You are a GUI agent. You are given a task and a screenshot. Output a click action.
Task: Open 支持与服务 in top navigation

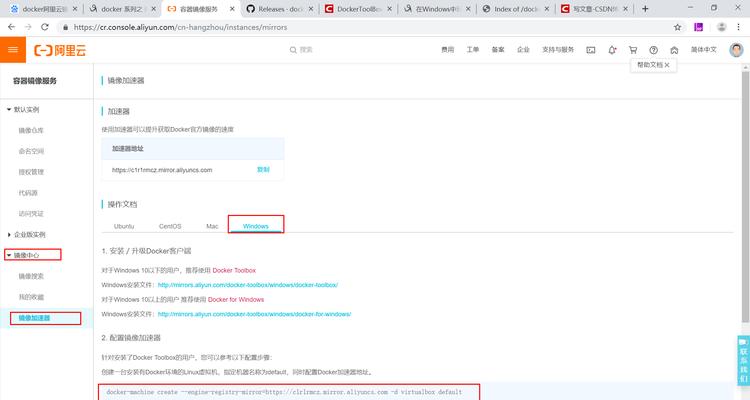coord(558,50)
